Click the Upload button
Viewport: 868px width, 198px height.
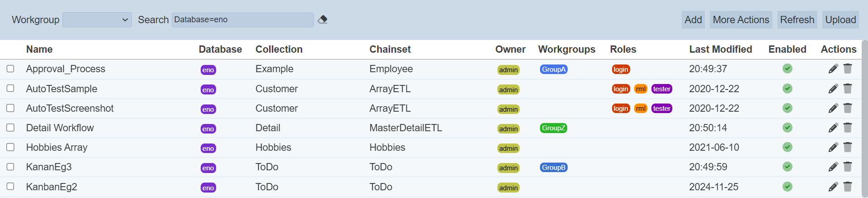(840, 20)
